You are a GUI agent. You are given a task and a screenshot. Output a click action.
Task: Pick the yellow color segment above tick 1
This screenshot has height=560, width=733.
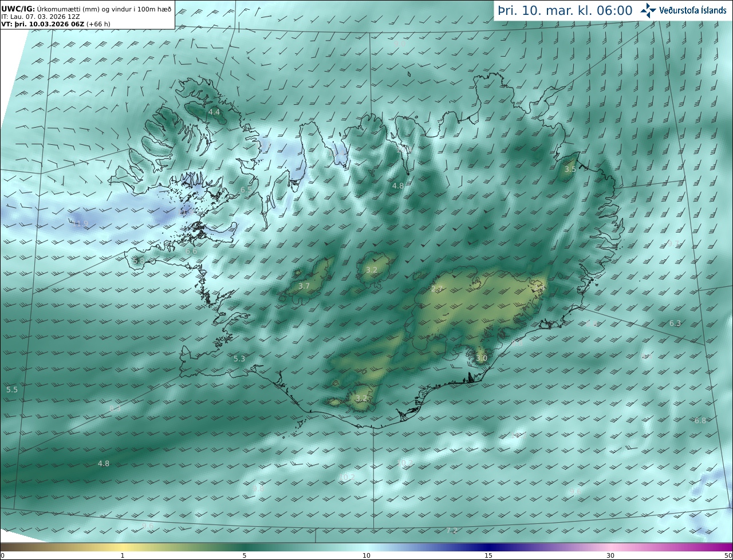point(123,547)
